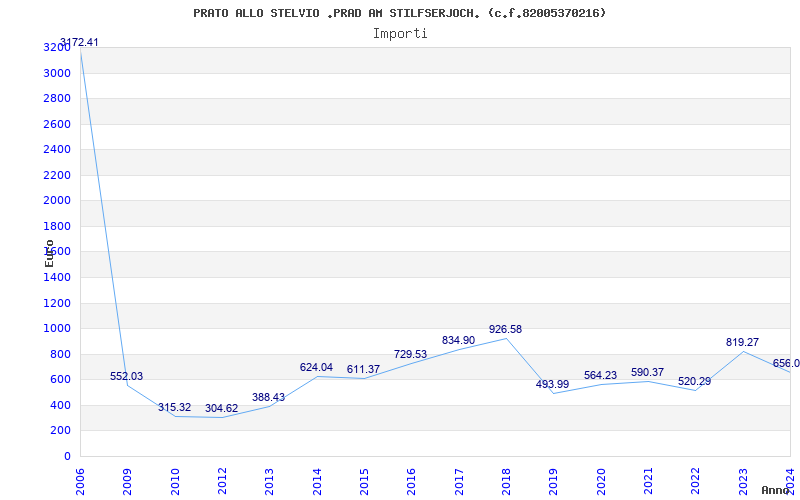Select the 2016 x-axis label
Image resolution: width=800 pixels, height=500 pixels.
412,482
